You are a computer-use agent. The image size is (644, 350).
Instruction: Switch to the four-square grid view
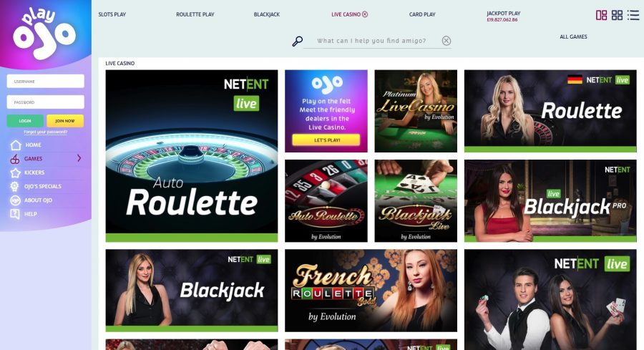pyautogui.click(x=617, y=15)
